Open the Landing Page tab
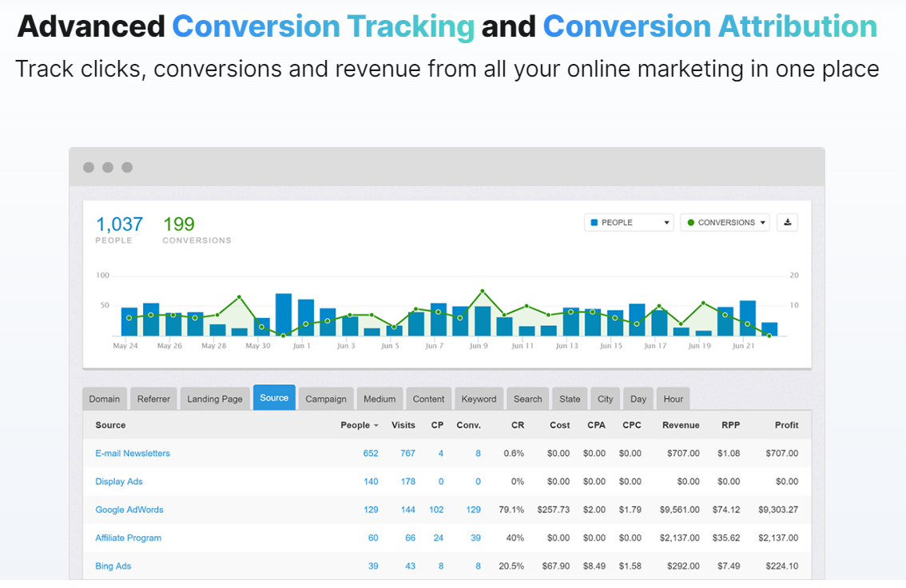Image resolution: width=906 pixels, height=588 pixels. click(215, 399)
